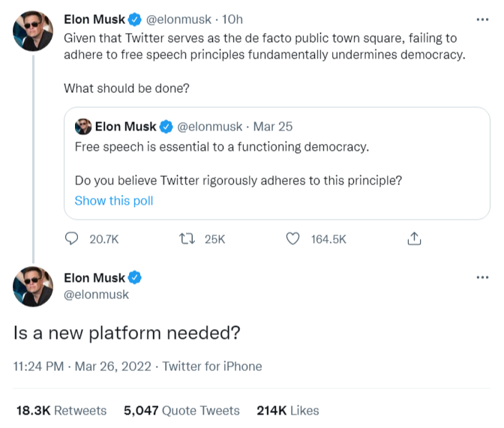Screen dimensions: 504x428
Task: View 18.3K Retweets list
Action: pyautogui.click(x=61, y=410)
